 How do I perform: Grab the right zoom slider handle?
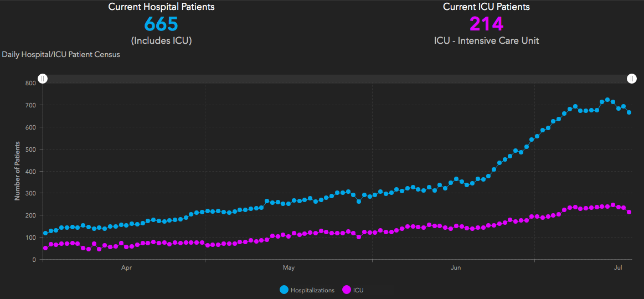632,79
